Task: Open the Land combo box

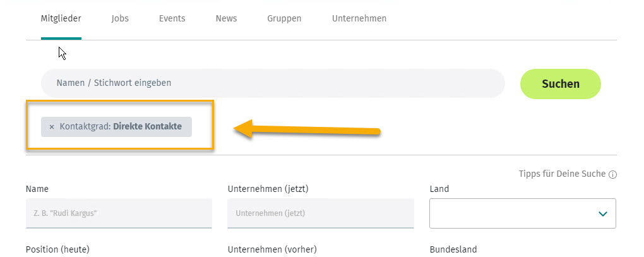Action: pyautogui.click(x=522, y=213)
